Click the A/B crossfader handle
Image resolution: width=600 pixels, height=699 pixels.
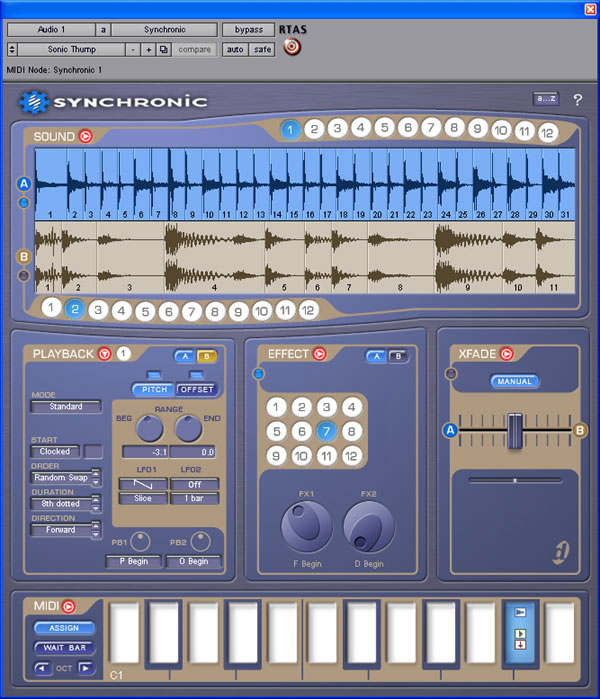click(515, 431)
